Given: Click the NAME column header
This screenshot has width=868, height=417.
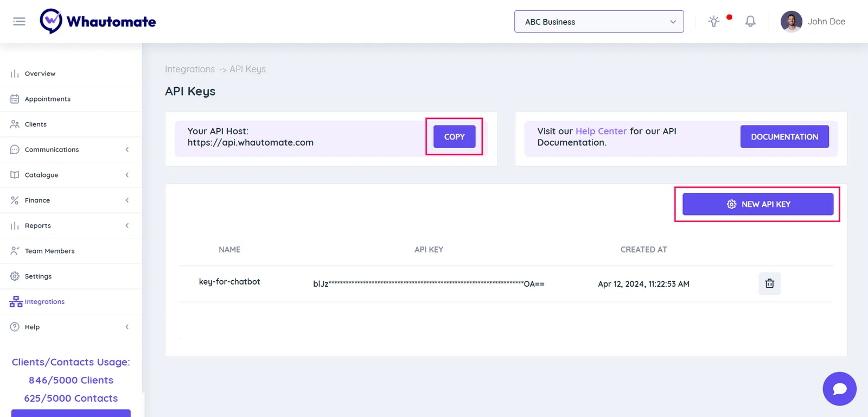Looking at the screenshot, I should (229, 250).
